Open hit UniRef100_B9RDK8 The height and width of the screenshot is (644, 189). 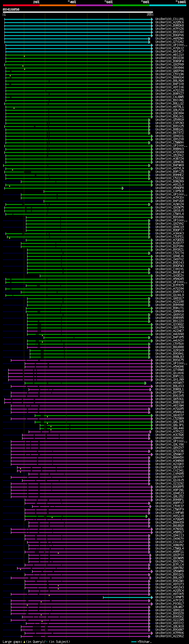click(170, 25)
